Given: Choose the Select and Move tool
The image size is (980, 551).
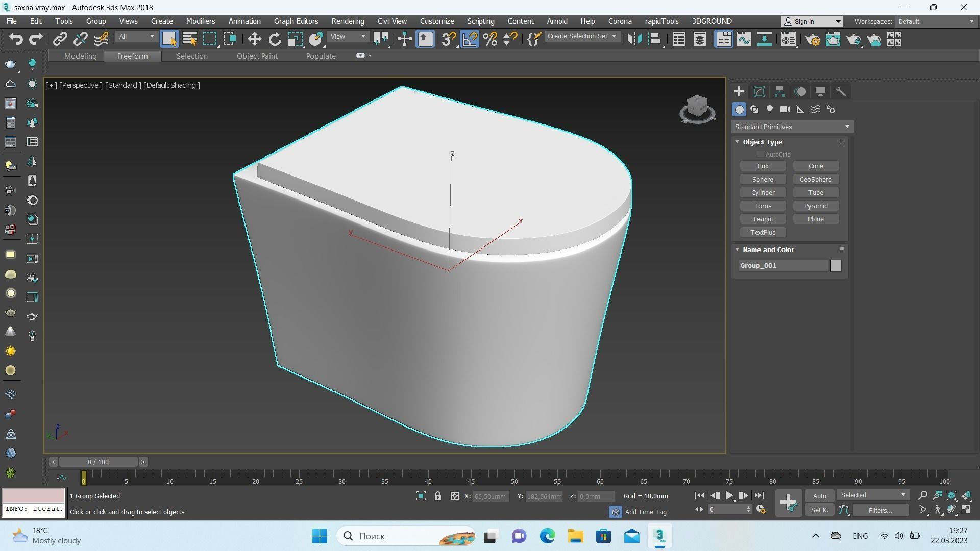Looking at the screenshot, I should (254, 39).
